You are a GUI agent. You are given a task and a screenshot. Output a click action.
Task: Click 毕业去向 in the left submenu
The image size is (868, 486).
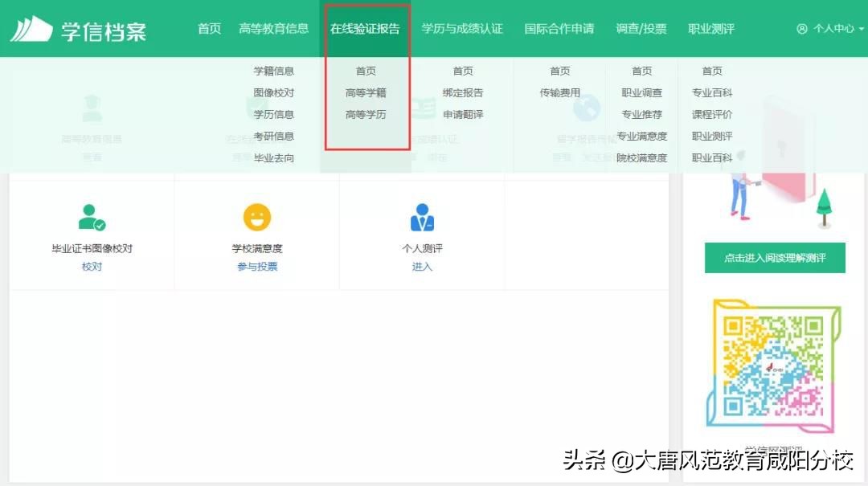coord(274,158)
